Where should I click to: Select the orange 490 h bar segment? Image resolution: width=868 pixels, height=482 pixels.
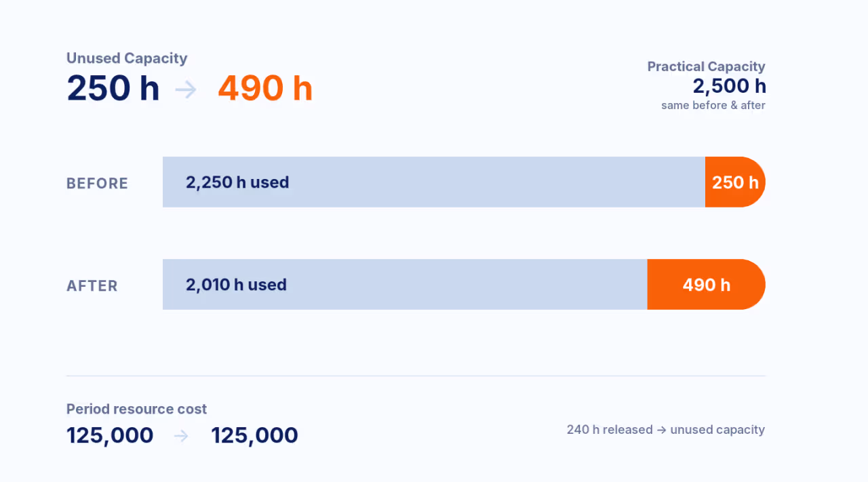tap(707, 284)
